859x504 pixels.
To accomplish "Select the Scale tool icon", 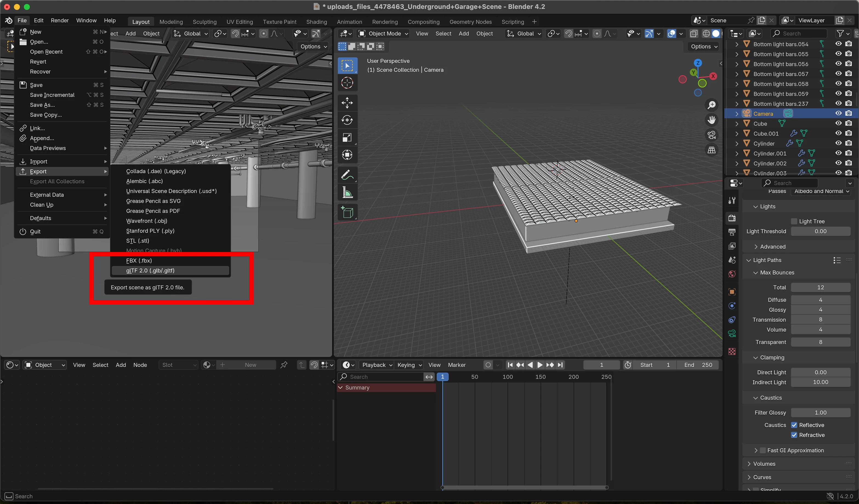I will click(347, 138).
